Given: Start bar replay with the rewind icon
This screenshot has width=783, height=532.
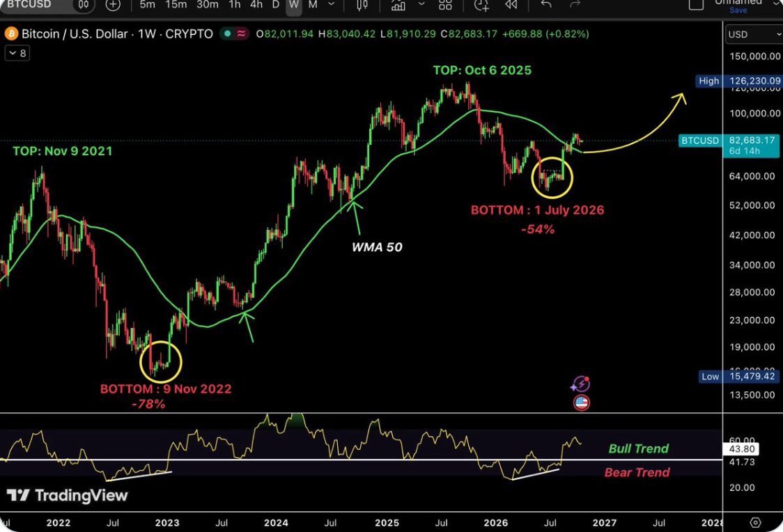Looking at the screenshot, I should coord(511,4).
